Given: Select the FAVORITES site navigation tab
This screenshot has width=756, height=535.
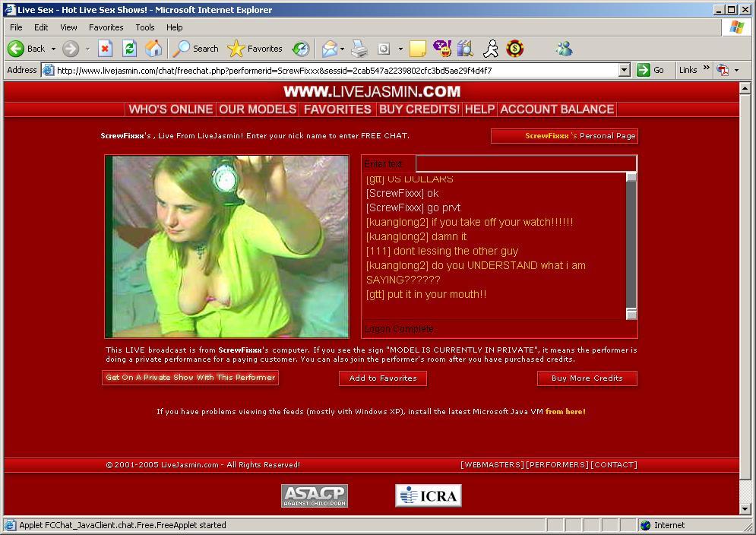Looking at the screenshot, I should tap(337, 109).
